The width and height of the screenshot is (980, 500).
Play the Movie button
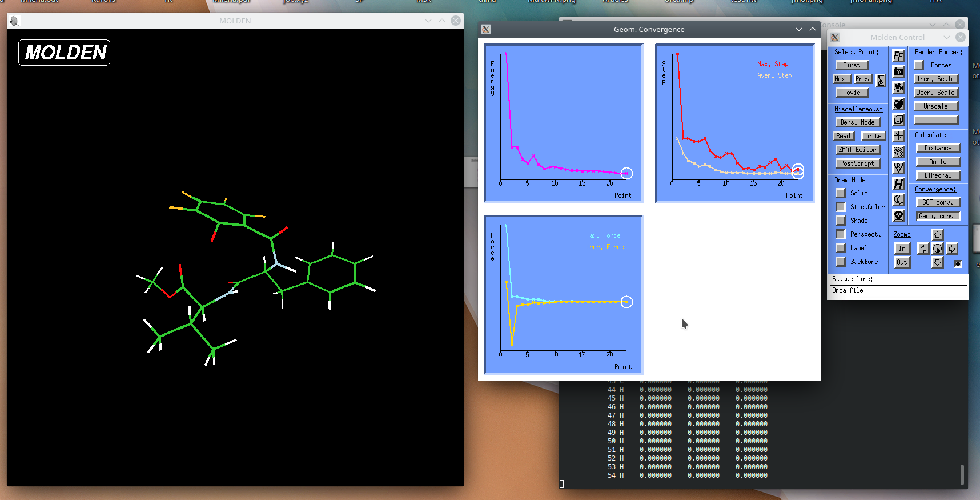(852, 93)
